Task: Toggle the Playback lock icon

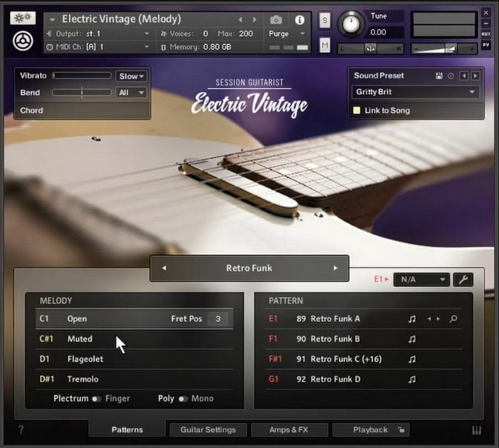Action: pos(401,430)
